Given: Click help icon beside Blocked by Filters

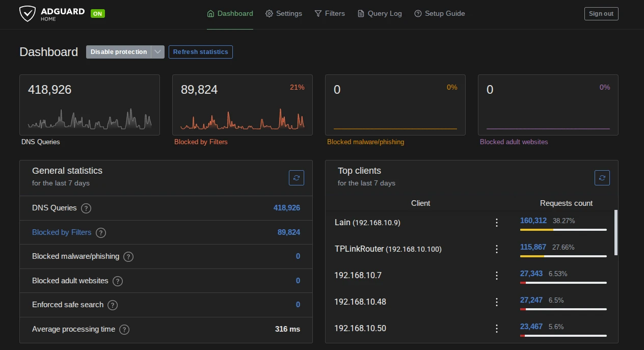Looking at the screenshot, I should tap(101, 233).
